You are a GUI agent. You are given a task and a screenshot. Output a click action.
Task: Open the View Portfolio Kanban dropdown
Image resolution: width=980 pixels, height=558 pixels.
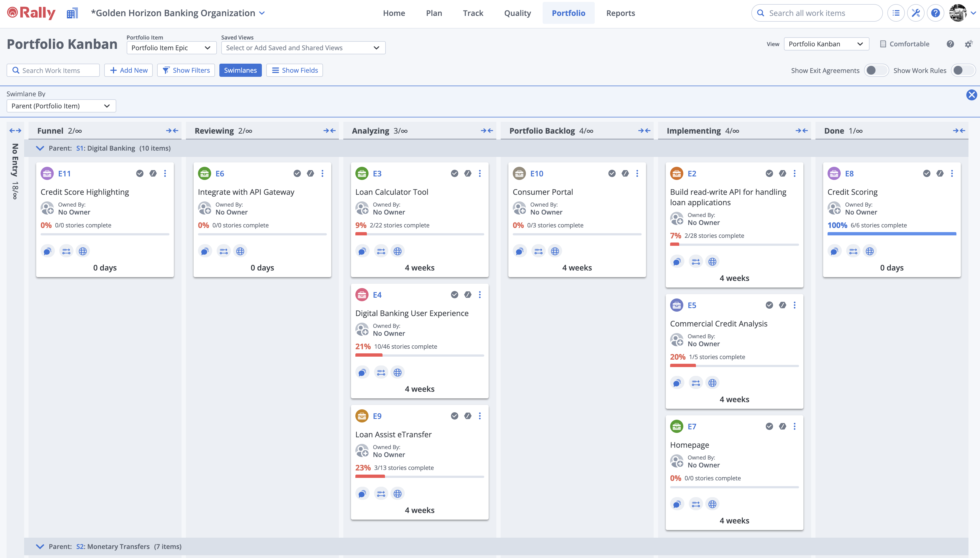coord(826,44)
